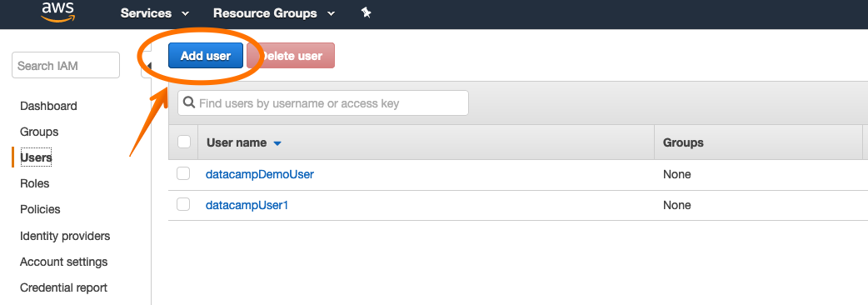Open the Resource Groups dropdown menu
Viewport: 868px width, 305px height.
(274, 13)
